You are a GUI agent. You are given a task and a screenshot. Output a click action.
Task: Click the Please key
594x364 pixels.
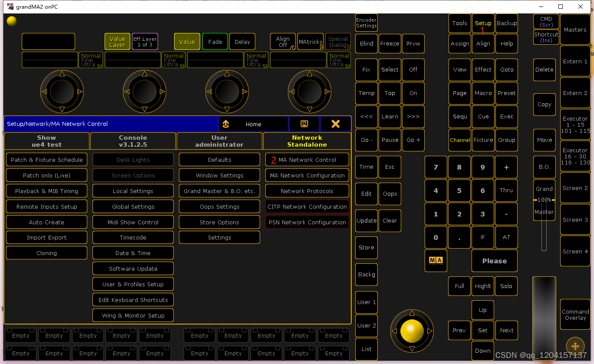[x=495, y=261]
